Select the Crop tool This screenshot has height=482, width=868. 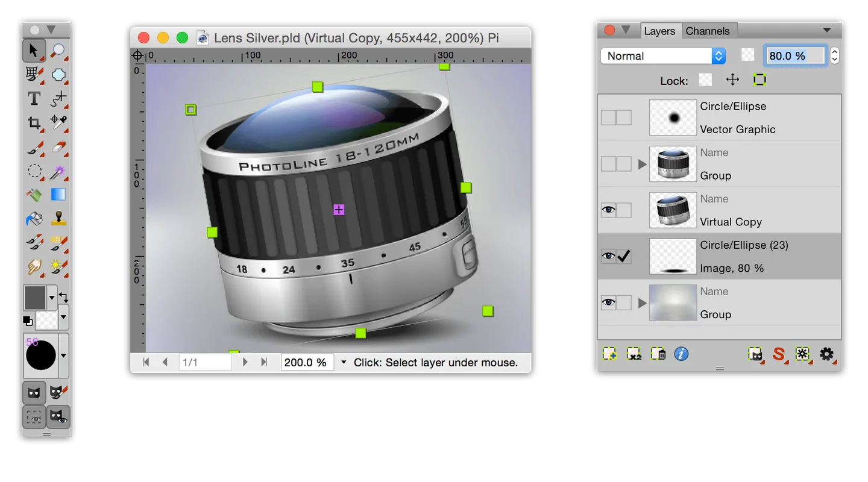[34, 122]
